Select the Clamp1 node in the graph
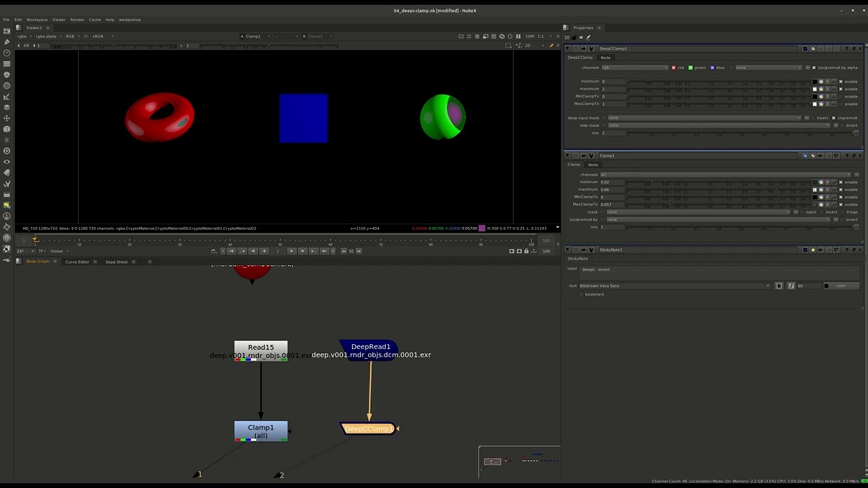Image resolution: width=868 pixels, height=488 pixels. pos(261,432)
